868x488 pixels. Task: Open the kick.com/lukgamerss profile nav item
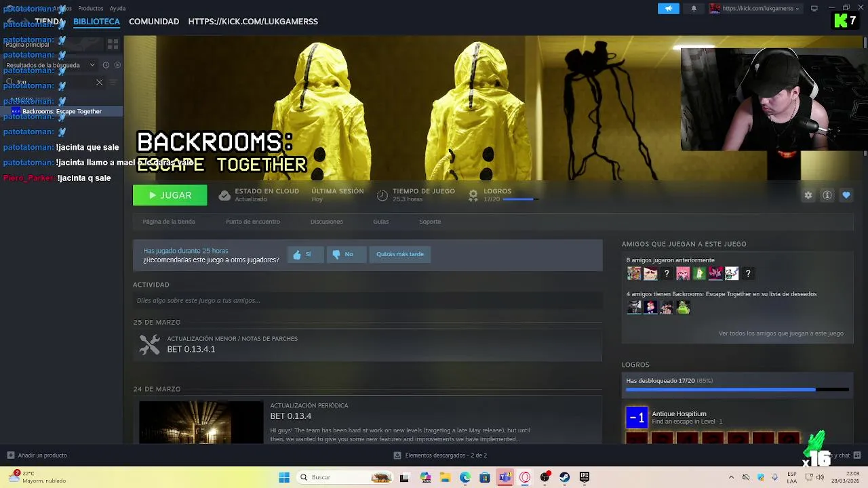[x=253, y=22]
